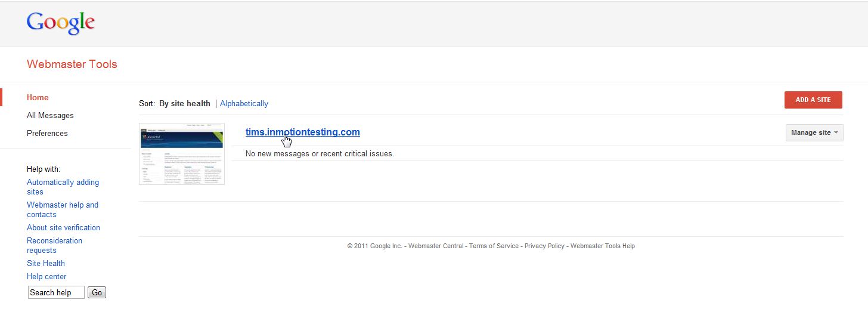Open Webmaster help and contacts link
This screenshot has height=312, width=868.
(x=63, y=209)
